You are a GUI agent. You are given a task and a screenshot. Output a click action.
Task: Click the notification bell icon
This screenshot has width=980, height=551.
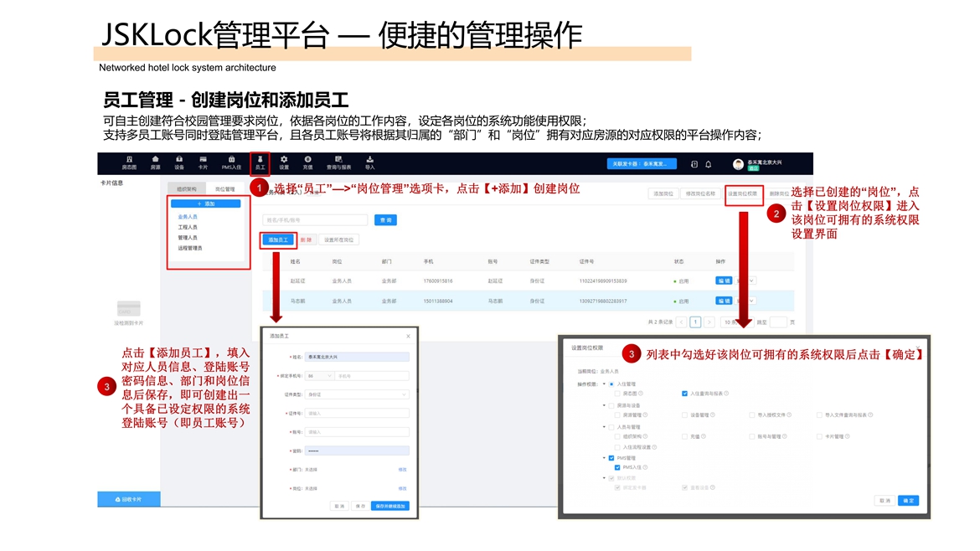[708, 164]
